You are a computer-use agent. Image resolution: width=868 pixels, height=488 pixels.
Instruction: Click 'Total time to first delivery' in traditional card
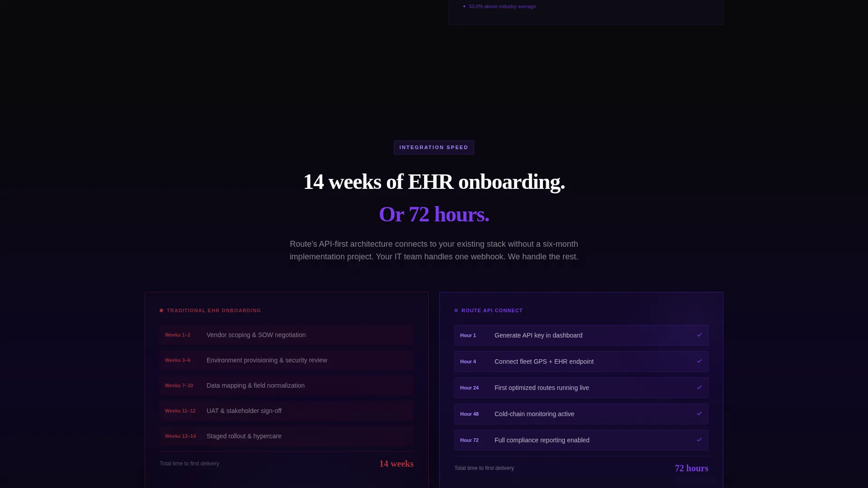[x=189, y=464]
